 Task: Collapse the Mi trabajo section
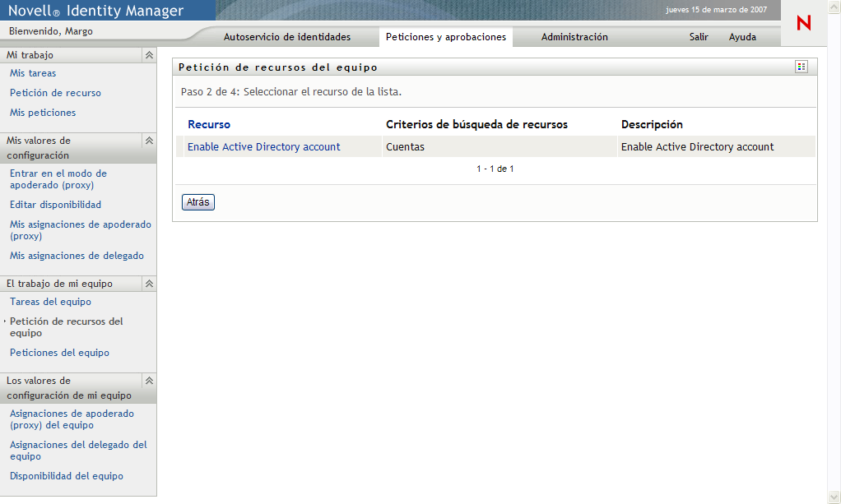point(149,55)
